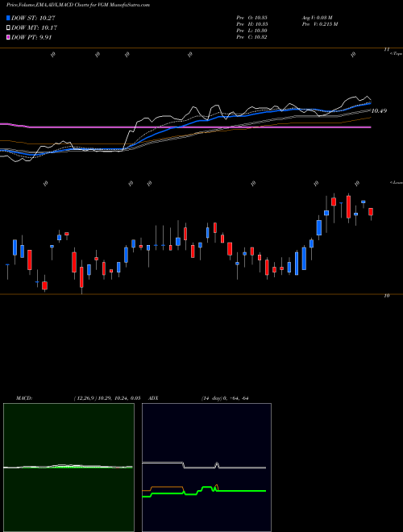Screen dimensions: 403x532
Task: Click the 'Pre V: 0.215 M' volume text
Action: coord(319,24)
